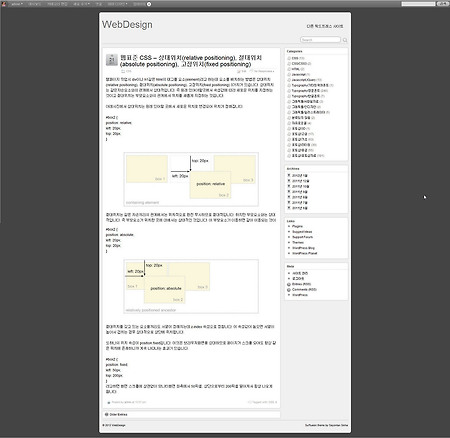Click the folder icon beside the CSS category

[289, 58]
